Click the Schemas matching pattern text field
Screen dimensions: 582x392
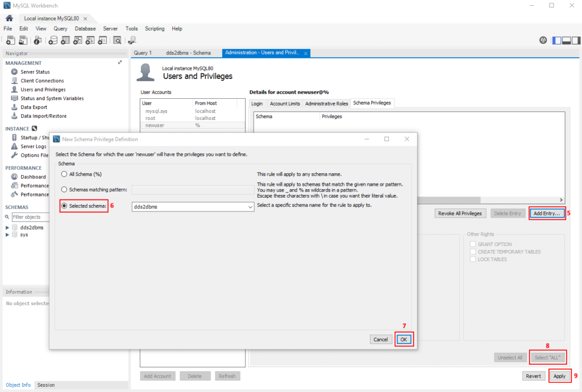tap(193, 190)
